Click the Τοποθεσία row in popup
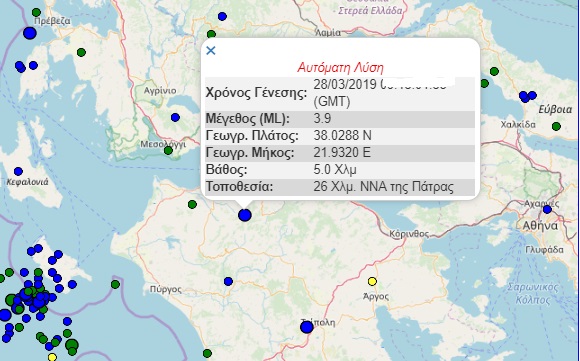 [340, 187]
